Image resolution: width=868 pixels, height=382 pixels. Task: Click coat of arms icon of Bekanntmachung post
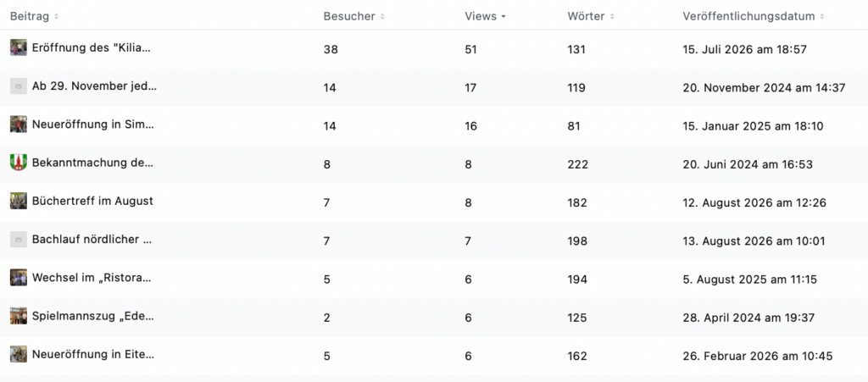[19, 163]
